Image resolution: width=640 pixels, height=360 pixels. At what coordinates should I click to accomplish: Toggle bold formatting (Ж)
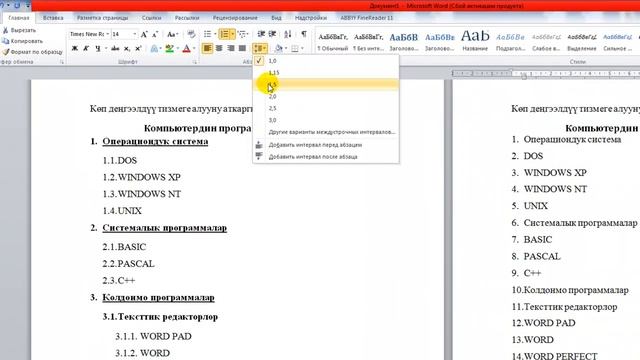pos(75,49)
